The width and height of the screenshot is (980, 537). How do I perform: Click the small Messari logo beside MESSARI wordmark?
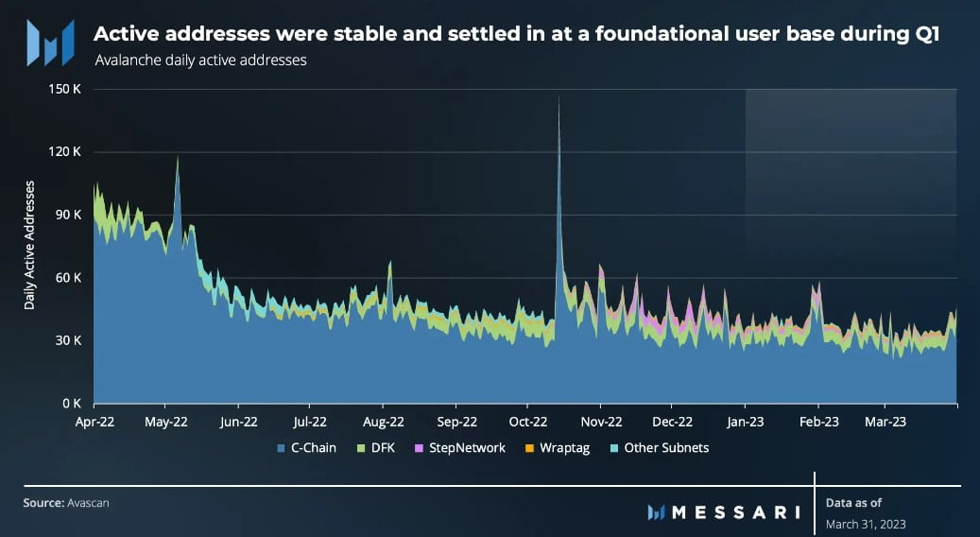click(656, 512)
